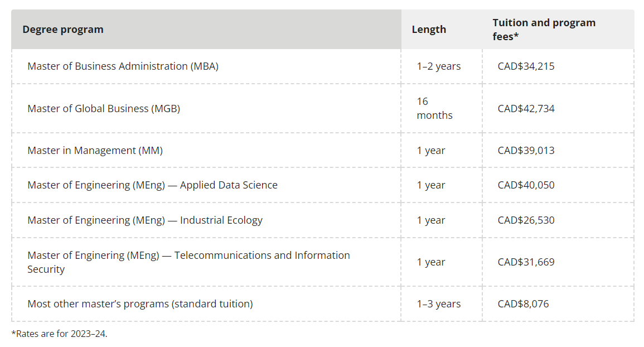Image resolution: width=644 pixels, height=347 pixels.
Task: Click the standard tuition amount CAD$8,076
Action: click(523, 304)
